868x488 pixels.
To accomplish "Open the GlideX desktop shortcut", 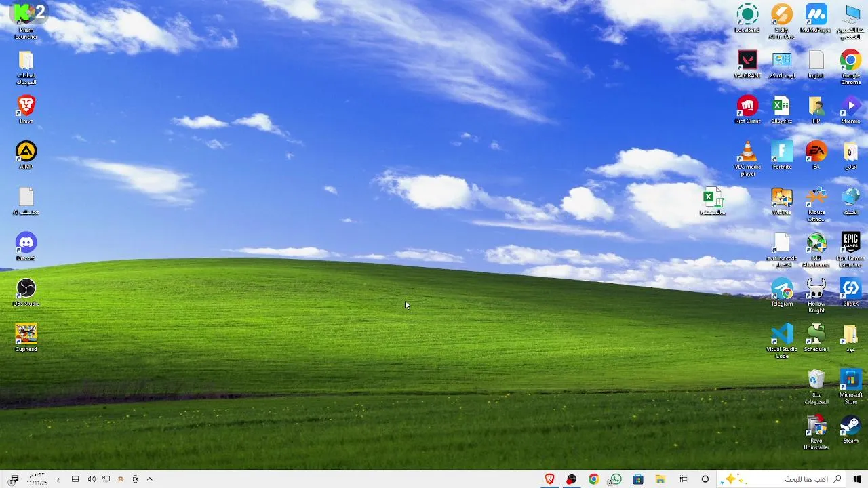I will [x=850, y=292].
